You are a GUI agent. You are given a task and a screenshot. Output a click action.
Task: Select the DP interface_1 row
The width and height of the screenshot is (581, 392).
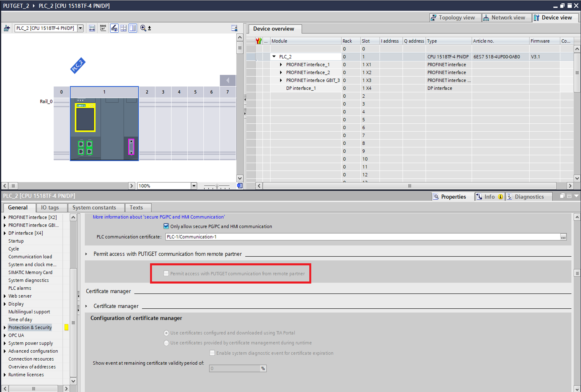(x=301, y=88)
